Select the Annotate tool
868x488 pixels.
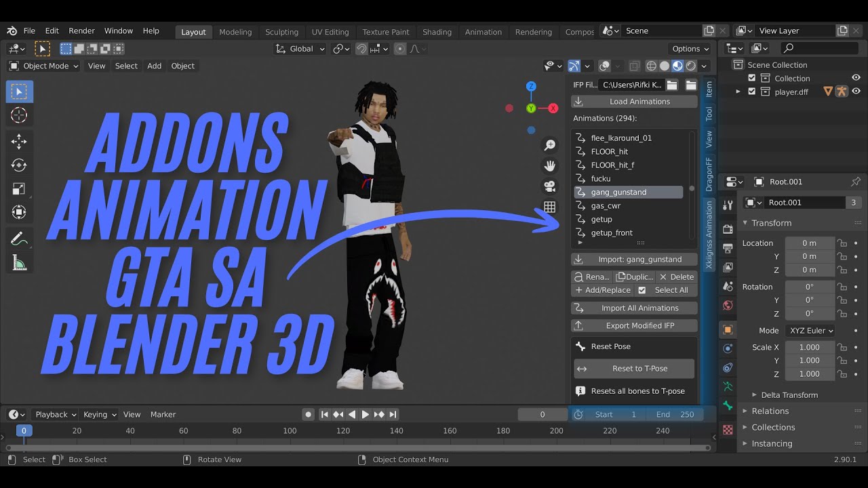coord(19,239)
